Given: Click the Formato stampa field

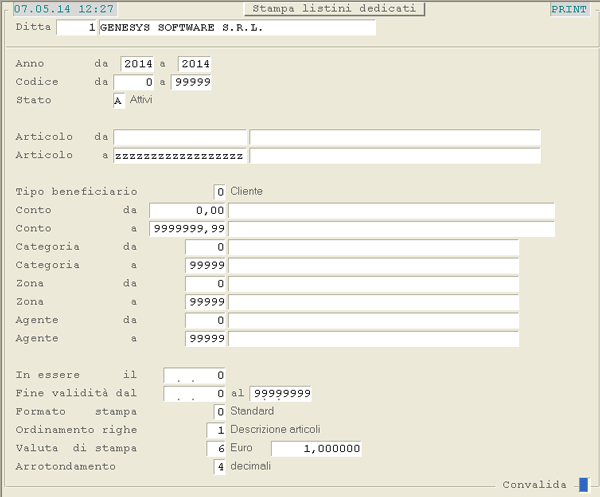Looking at the screenshot, I should [220, 412].
